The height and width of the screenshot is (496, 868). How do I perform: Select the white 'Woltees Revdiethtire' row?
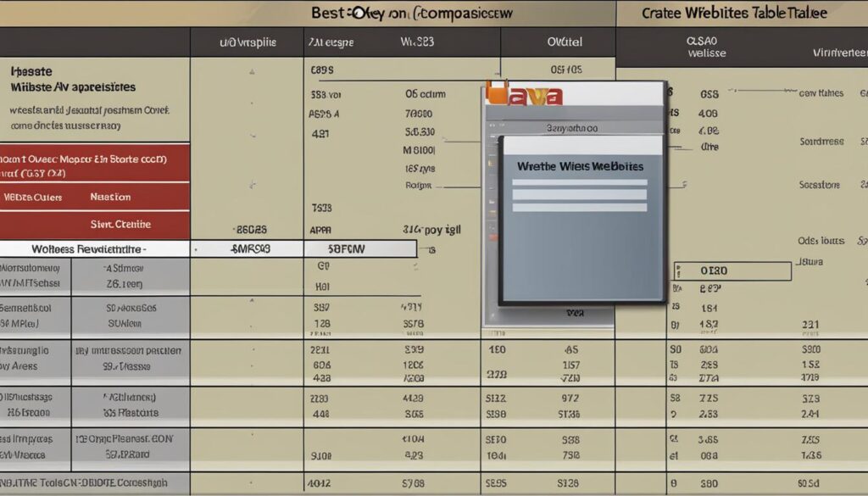pyautogui.click(x=95, y=249)
